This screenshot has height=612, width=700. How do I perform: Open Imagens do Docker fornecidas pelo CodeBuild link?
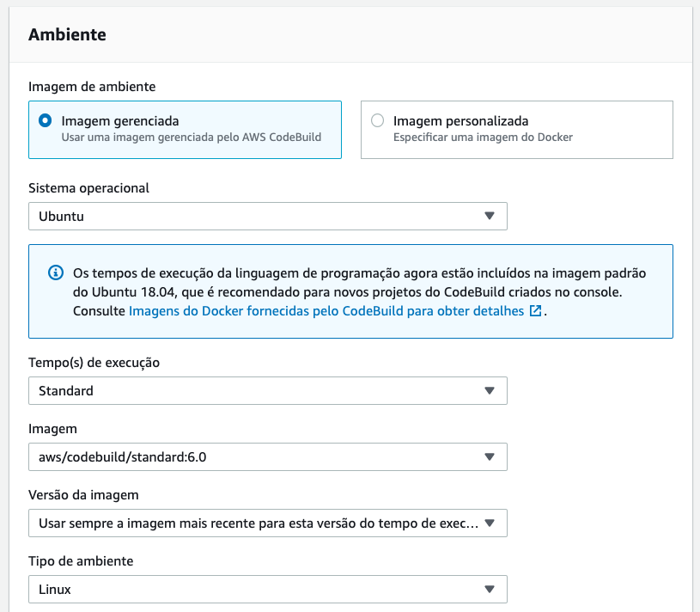[x=326, y=311]
